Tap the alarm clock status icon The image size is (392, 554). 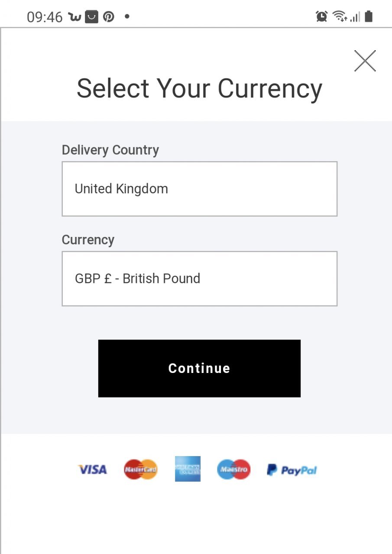322,17
